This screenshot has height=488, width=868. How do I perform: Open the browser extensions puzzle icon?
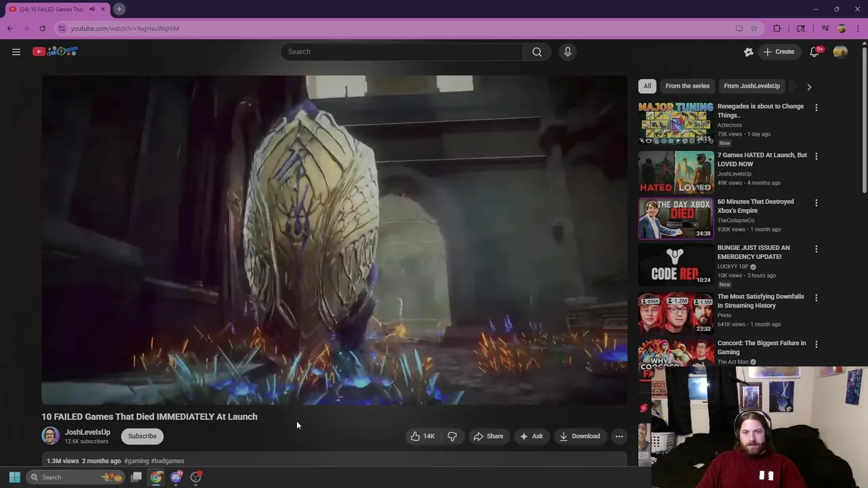pos(777,28)
